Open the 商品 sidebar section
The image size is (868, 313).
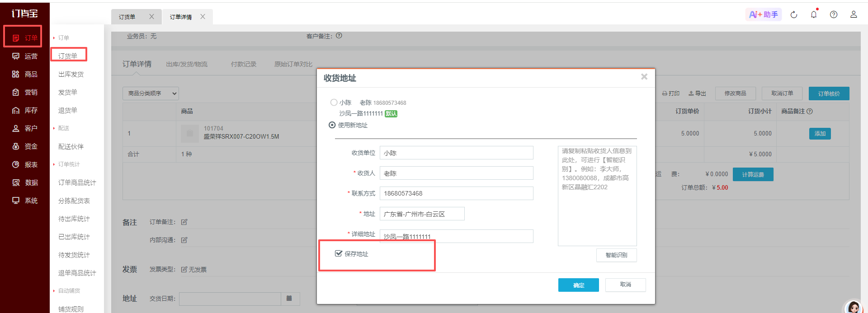(25, 74)
